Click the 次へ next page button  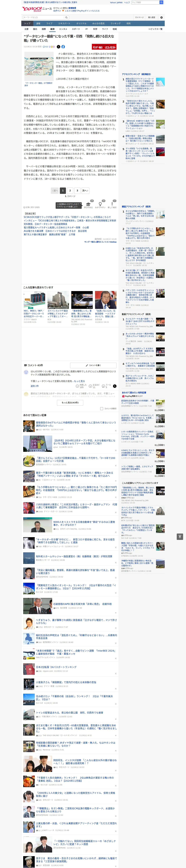85,190
